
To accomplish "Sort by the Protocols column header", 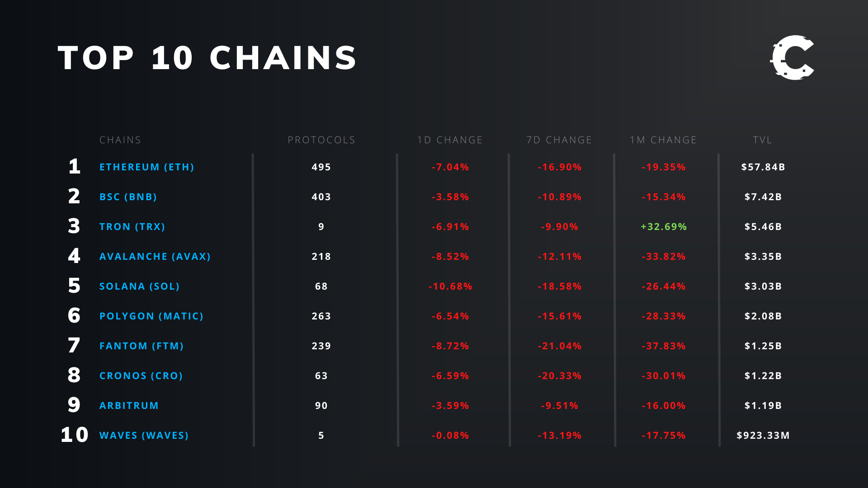I will pos(321,140).
